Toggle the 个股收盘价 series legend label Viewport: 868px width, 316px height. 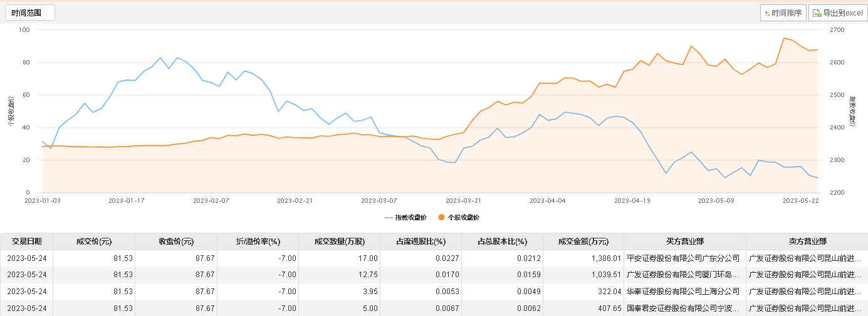pos(463,217)
